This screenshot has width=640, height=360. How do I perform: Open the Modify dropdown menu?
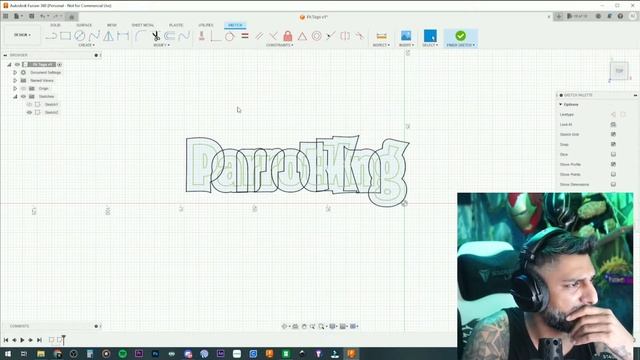pos(161,45)
